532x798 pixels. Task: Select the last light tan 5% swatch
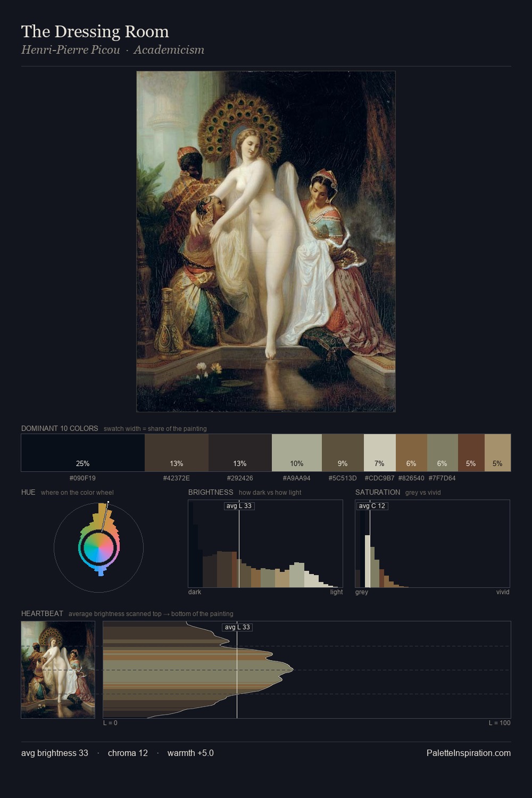pyautogui.click(x=497, y=453)
